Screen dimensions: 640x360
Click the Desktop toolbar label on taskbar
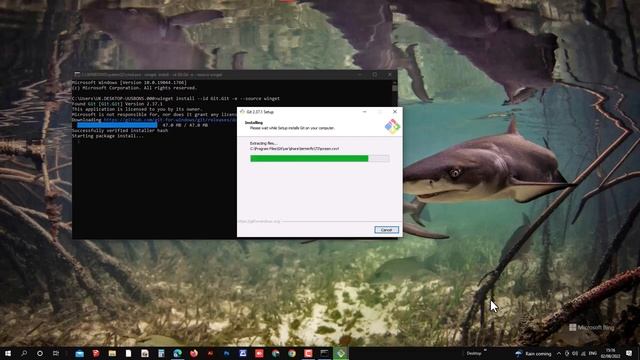474,353
